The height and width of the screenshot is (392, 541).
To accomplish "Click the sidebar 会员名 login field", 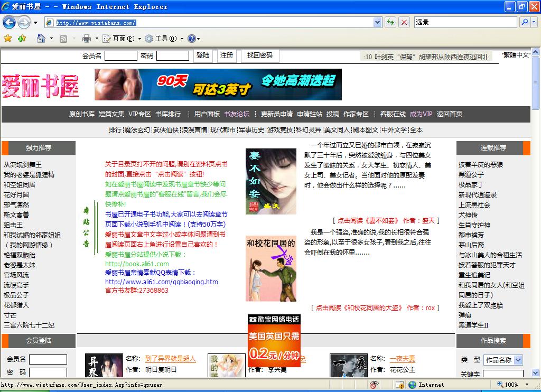I will tap(48, 359).
